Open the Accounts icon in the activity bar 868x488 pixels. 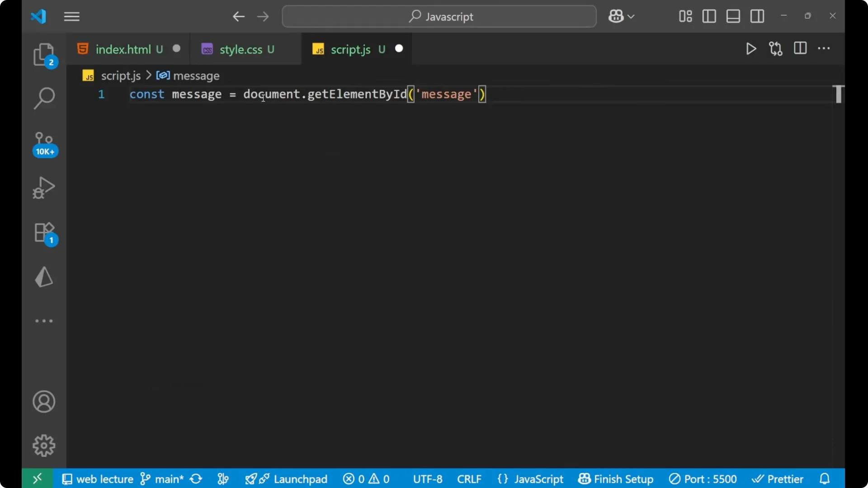[44, 402]
